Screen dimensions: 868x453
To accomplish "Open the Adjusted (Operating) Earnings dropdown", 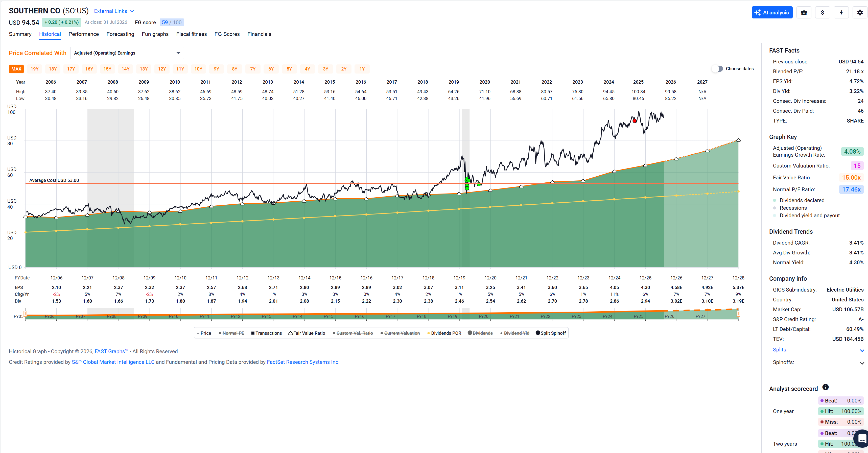I will [127, 53].
